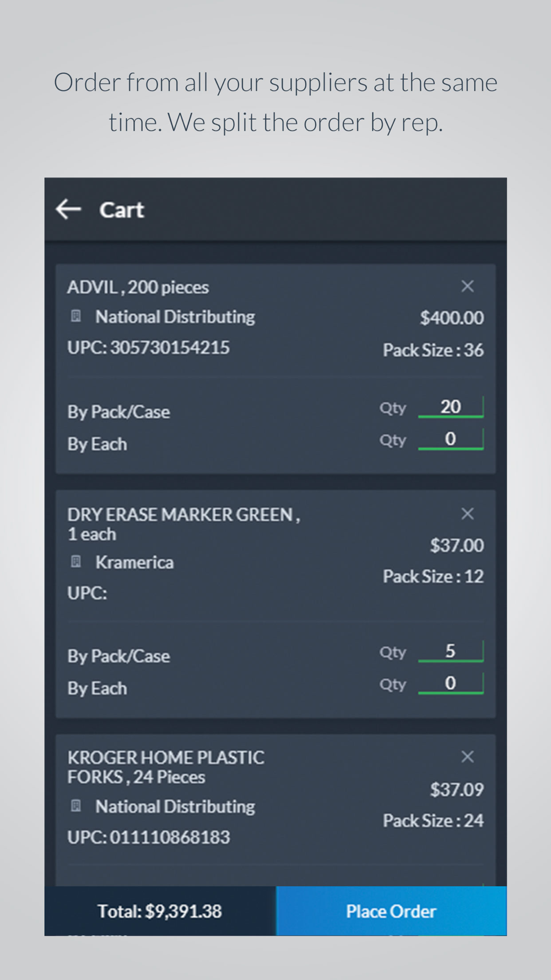Select ADVIL, 200 pieces product title
Image resolution: width=551 pixels, height=980 pixels.
pyautogui.click(x=138, y=287)
